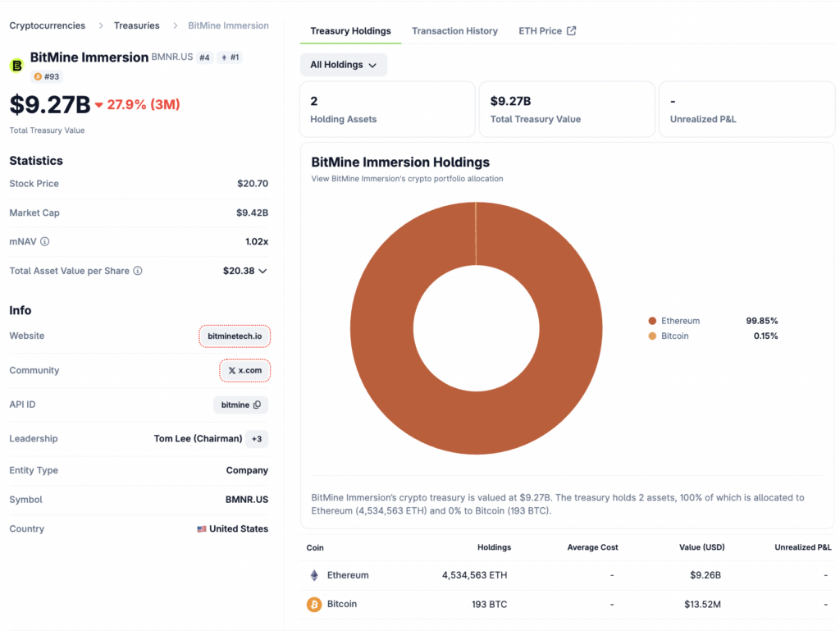Expand the +3 leadership members badge
Image resolution: width=840 pixels, height=631 pixels.
(257, 439)
